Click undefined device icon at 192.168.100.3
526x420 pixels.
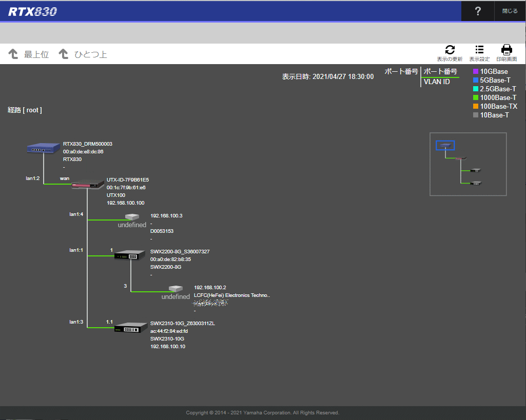pyautogui.click(x=132, y=217)
